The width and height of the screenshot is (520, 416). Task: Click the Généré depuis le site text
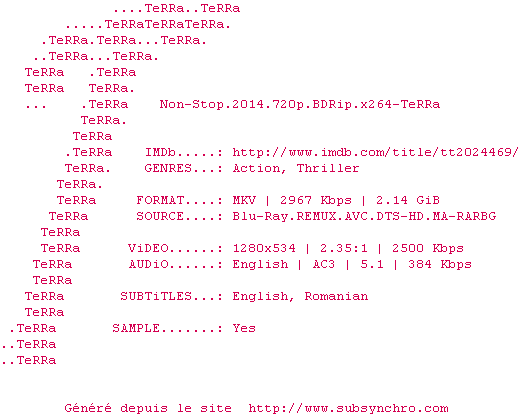click(148, 408)
